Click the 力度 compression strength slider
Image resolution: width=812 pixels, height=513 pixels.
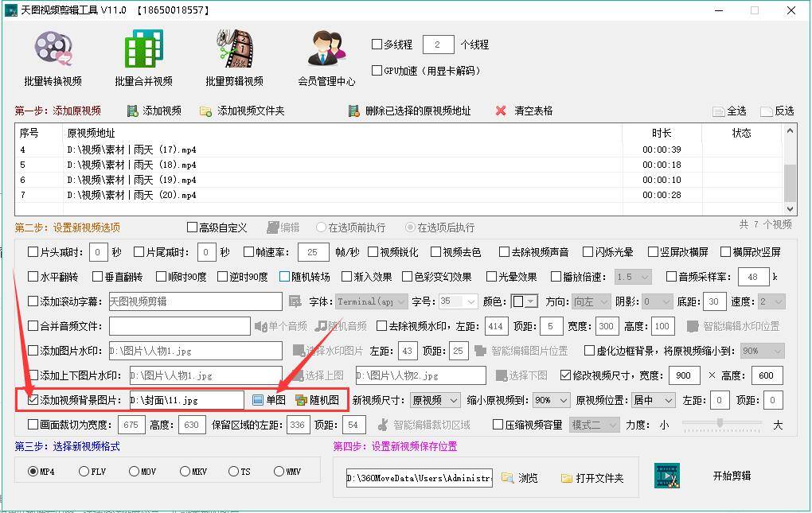point(722,424)
